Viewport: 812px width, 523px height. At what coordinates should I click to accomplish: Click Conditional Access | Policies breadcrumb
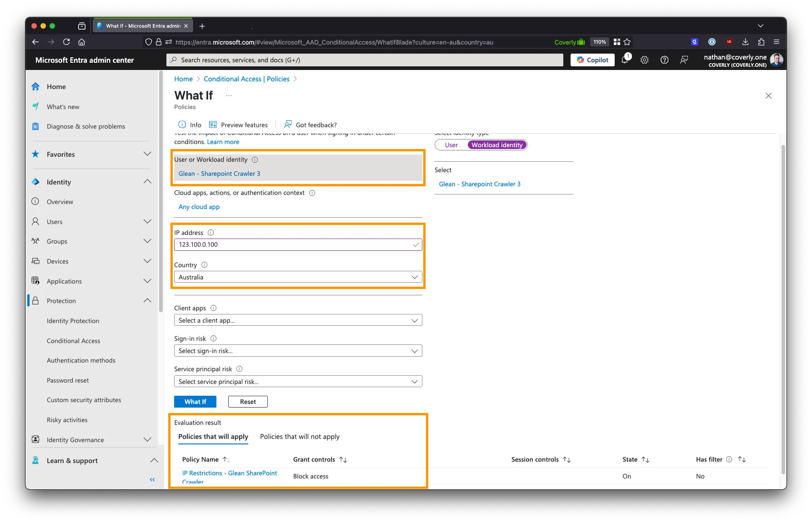246,79
